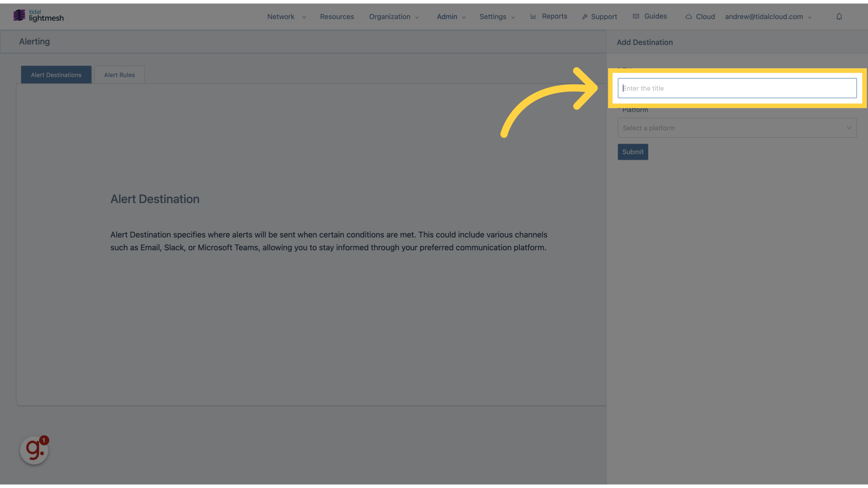Image resolution: width=868 pixels, height=488 pixels.
Task: Click the Enter the title input field
Action: tap(737, 88)
